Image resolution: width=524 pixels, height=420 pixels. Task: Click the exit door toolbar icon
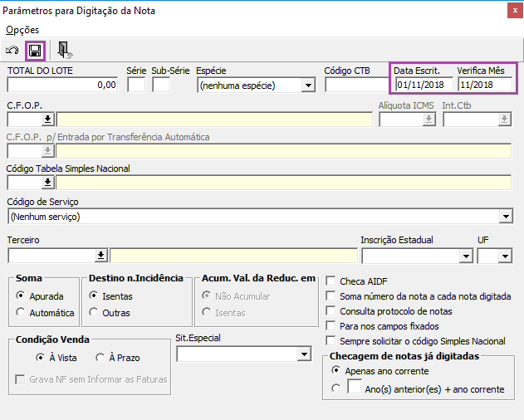pyautogui.click(x=65, y=51)
